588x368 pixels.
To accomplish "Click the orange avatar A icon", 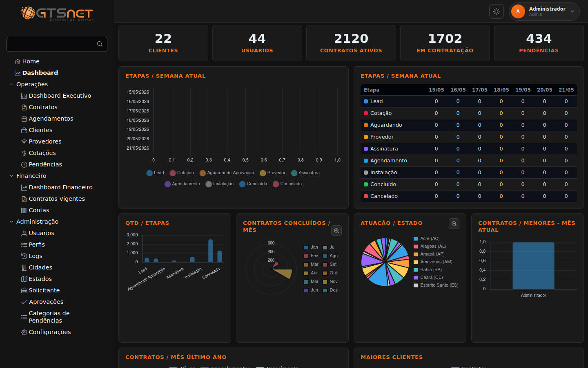I will pyautogui.click(x=518, y=11).
